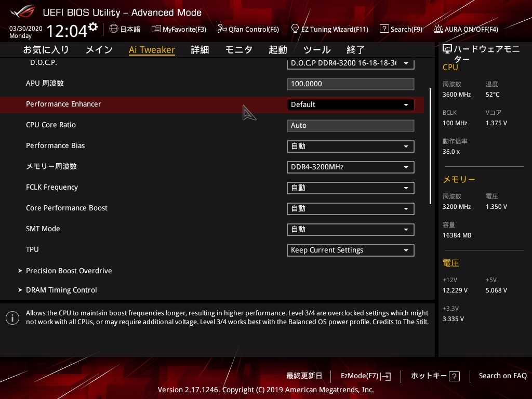Toggle AURA lighting on or off
The width and height of the screenshot is (532, 399).
pos(466,29)
